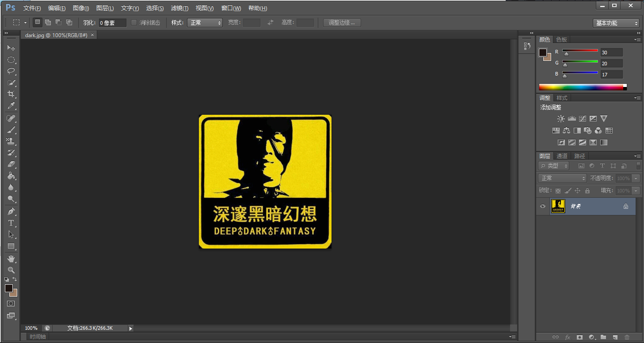Select the Crop tool
644x343 pixels.
pos(11,94)
